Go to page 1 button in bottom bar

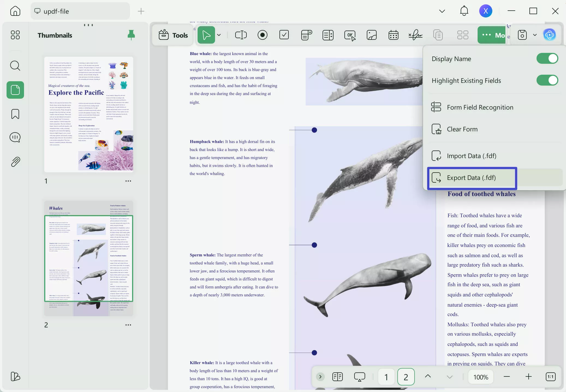386,377
